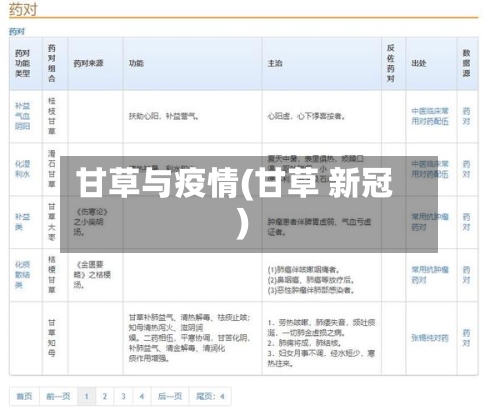Open the 药对 data source in 桔梗甘草 row
Screen dimensions: 500x410
point(466,275)
